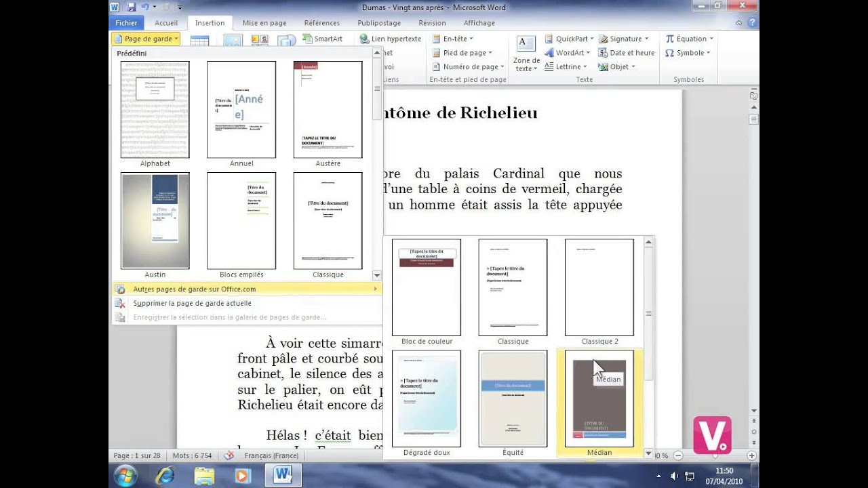The height and width of the screenshot is (488, 868).
Task: Click the Word help question mark icon
Action: (x=752, y=23)
